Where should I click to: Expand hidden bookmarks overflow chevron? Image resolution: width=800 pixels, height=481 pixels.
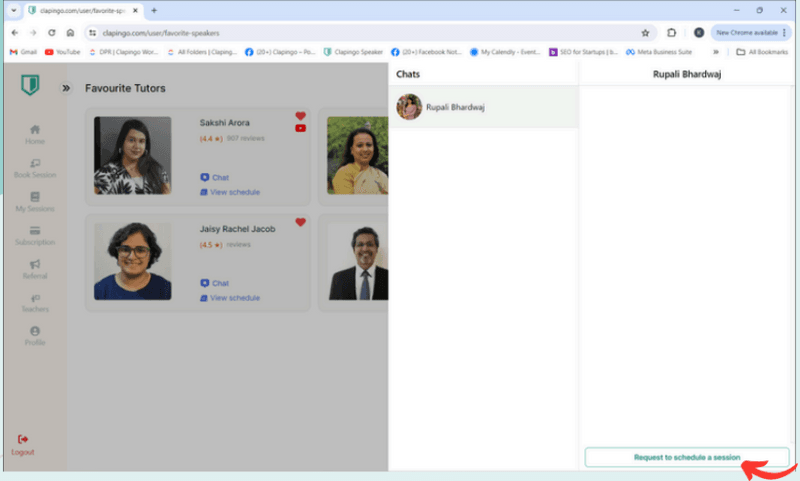click(715, 51)
